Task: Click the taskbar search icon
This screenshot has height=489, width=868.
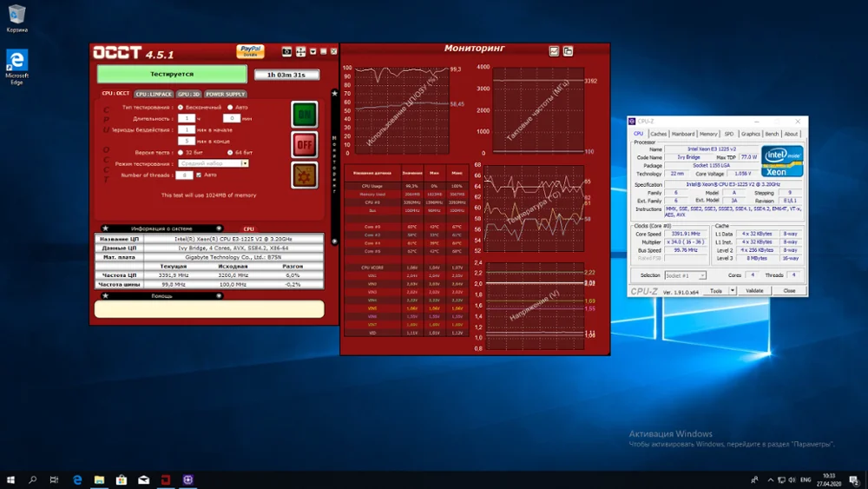Action: pyautogui.click(x=33, y=479)
